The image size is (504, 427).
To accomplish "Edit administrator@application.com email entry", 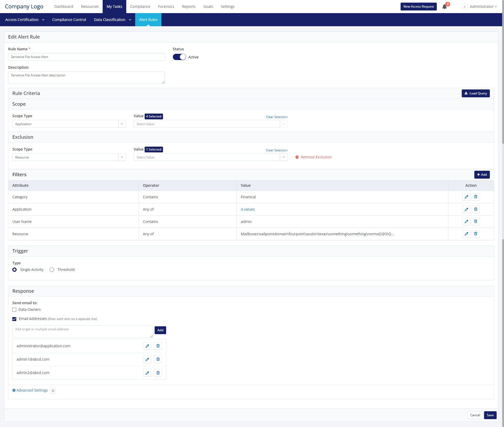I will 147,346.
